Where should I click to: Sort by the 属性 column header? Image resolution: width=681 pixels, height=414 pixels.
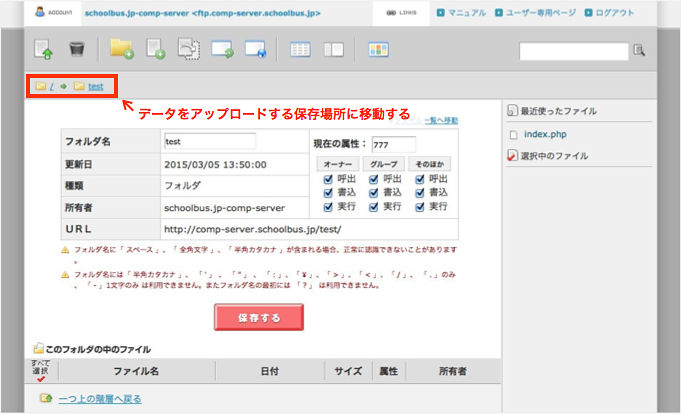point(389,371)
